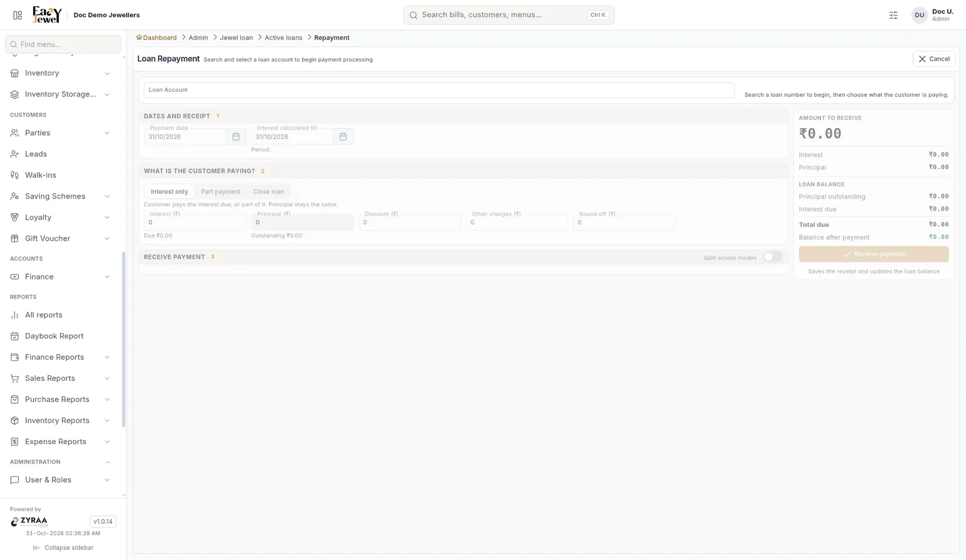966x560 pixels.
Task: Collapse the Administration section chevron
Action: pos(107,462)
